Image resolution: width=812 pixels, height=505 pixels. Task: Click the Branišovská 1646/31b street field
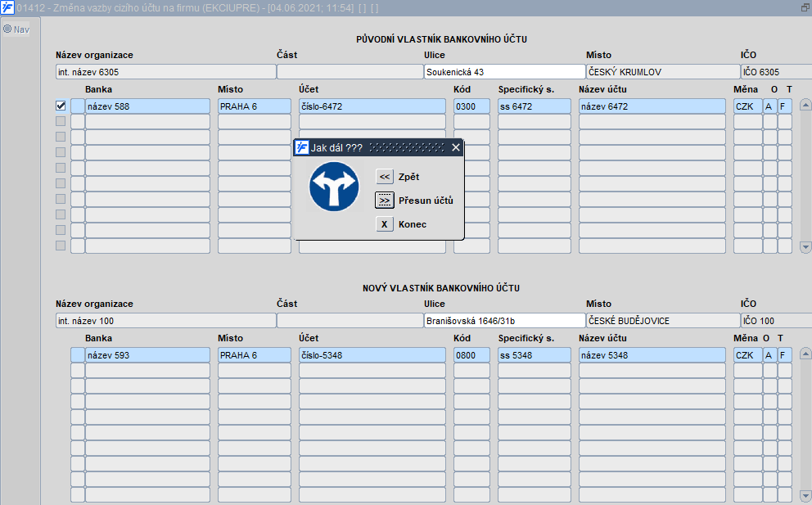coord(504,321)
